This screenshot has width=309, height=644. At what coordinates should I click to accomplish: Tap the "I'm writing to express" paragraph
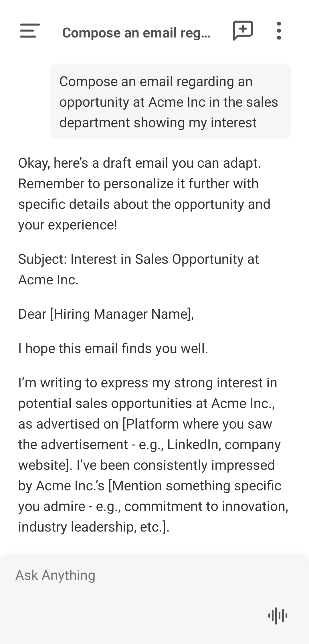(153, 455)
